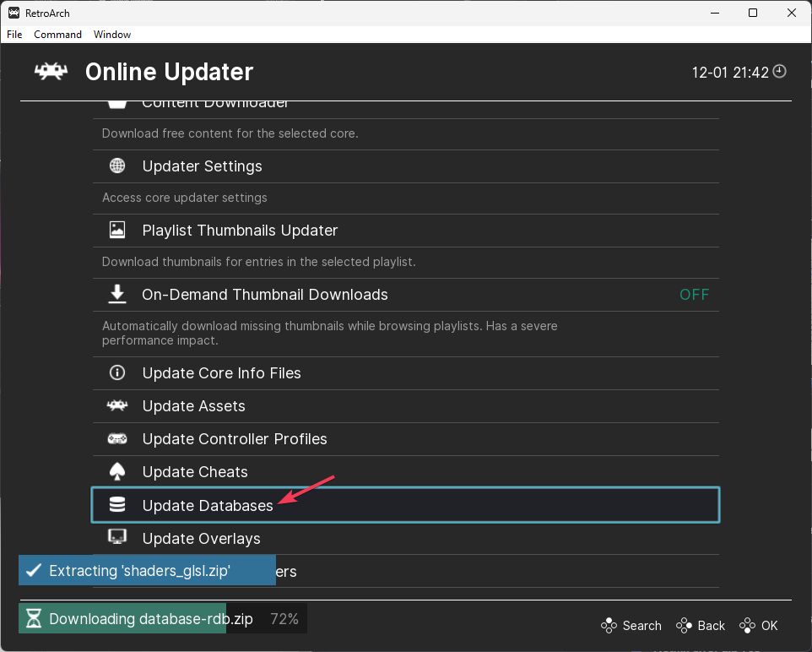Select Update Core Info Files
This screenshot has height=652, width=812.
(406, 373)
